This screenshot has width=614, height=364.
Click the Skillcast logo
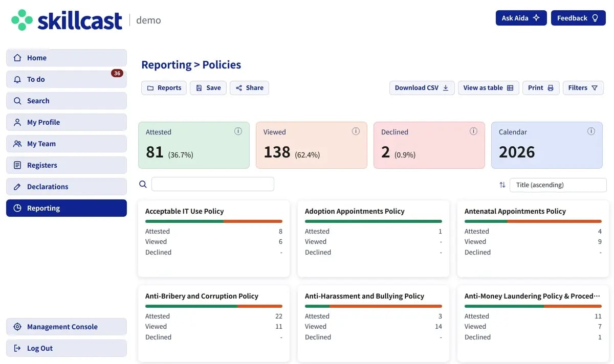tap(67, 20)
